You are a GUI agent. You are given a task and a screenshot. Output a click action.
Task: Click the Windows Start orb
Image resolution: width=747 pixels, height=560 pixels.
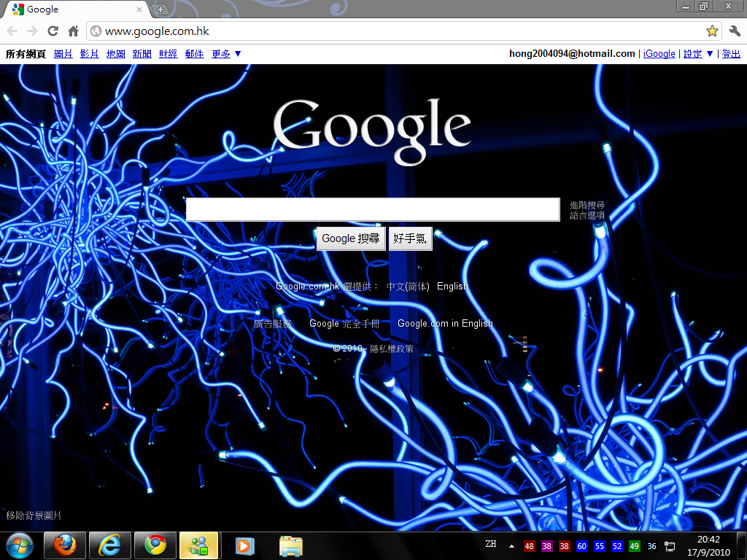pyautogui.click(x=20, y=545)
